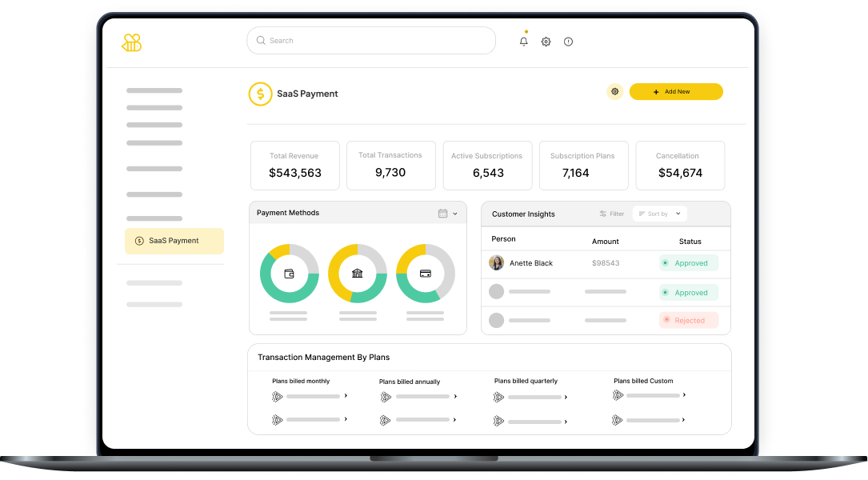The width and height of the screenshot is (868, 480).
Task: Open the Payment Methods calendar dropdown
Action: pos(447,214)
